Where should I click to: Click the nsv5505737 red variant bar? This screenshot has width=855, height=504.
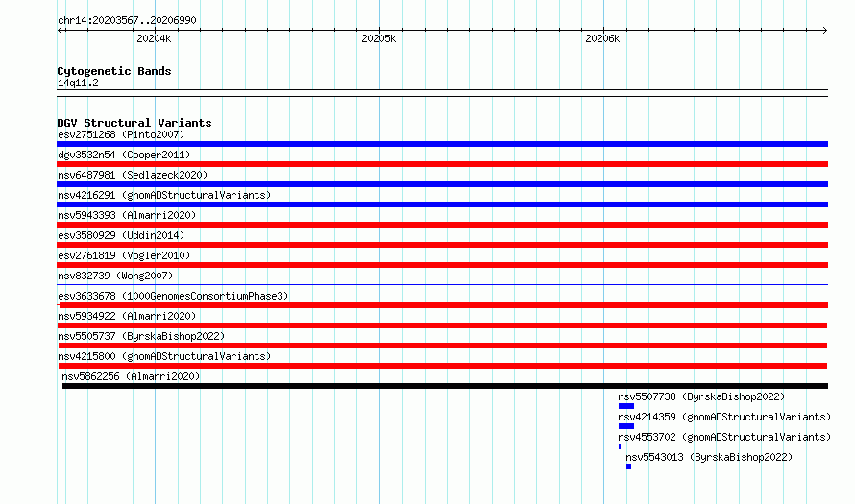click(442, 346)
